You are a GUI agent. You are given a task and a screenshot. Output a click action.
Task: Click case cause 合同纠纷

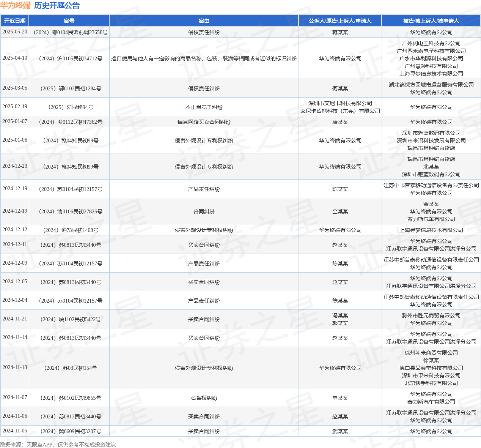[x=204, y=211]
